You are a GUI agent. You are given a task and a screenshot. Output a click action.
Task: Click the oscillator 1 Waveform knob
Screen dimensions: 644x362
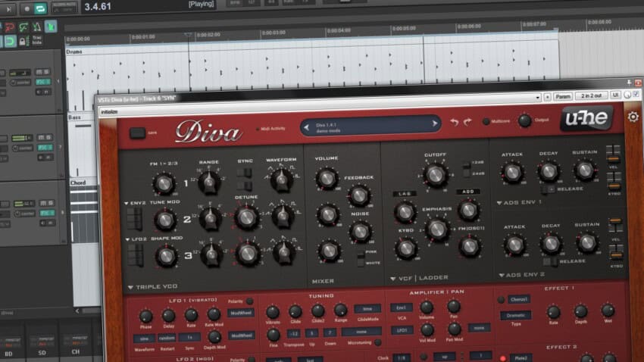282,179
